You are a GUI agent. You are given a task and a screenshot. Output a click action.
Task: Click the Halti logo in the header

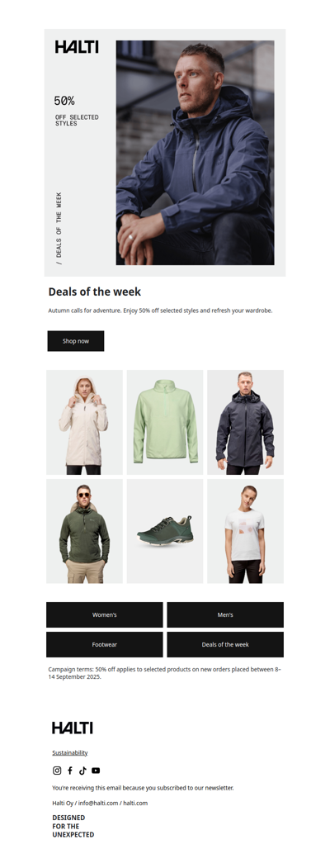pyautogui.click(x=77, y=47)
